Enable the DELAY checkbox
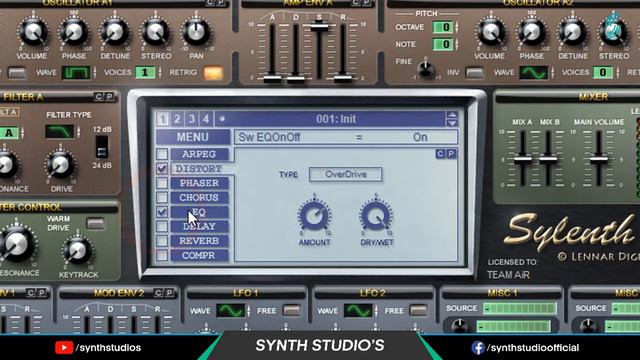The width and height of the screenshot is (640, 360). (x=162, y=226)
